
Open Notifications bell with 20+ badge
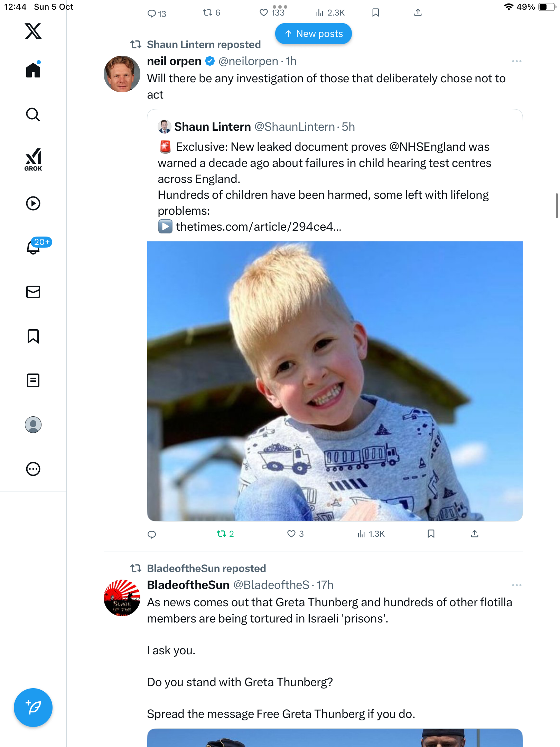[34, 247]
